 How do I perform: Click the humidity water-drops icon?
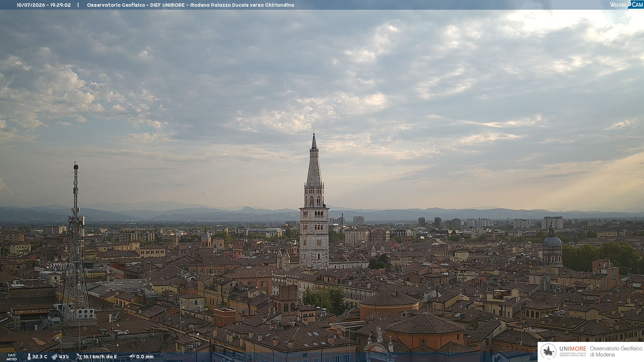pos(54,357)
